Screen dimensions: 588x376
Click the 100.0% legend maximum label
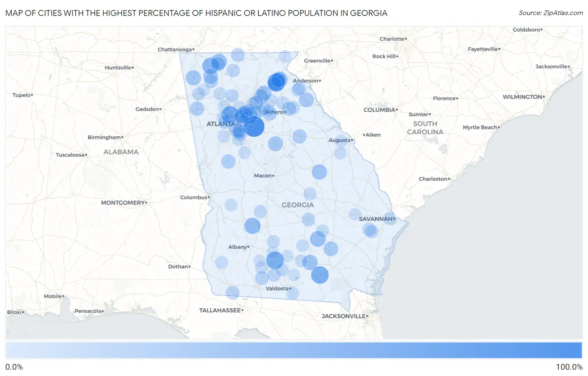point(569,367)
